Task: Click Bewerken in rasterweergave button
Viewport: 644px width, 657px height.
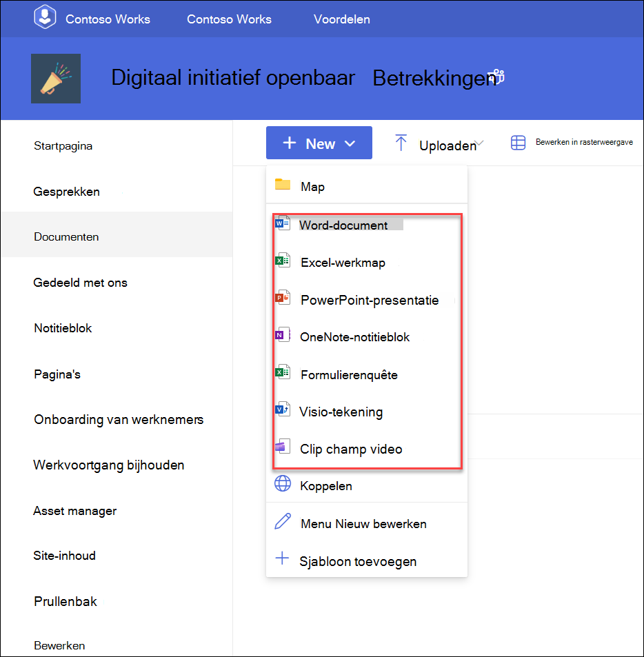Action: [x=584, y=142]
